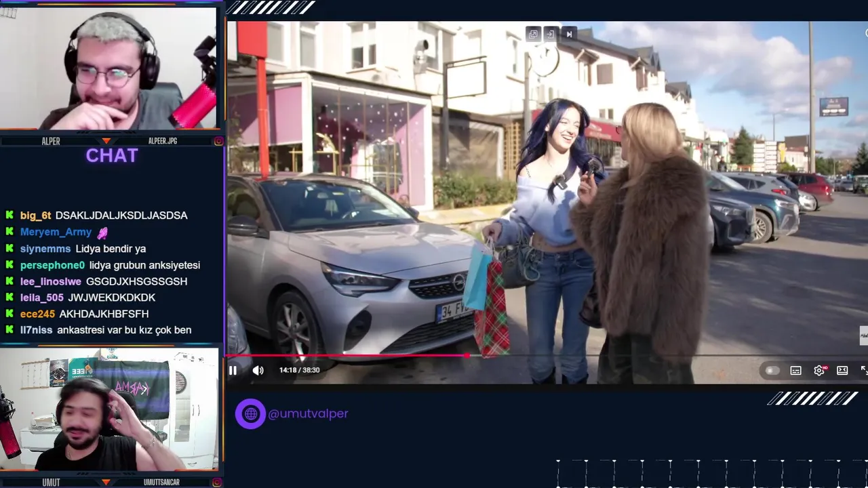Click the K badge beside ece245
This screenshot has width=868, height=488.
[x=9, y=314]
